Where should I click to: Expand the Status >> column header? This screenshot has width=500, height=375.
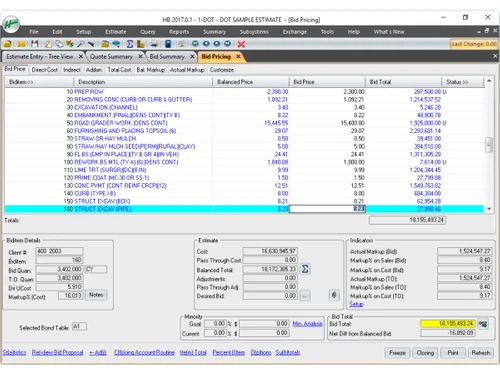coord(462,82)
